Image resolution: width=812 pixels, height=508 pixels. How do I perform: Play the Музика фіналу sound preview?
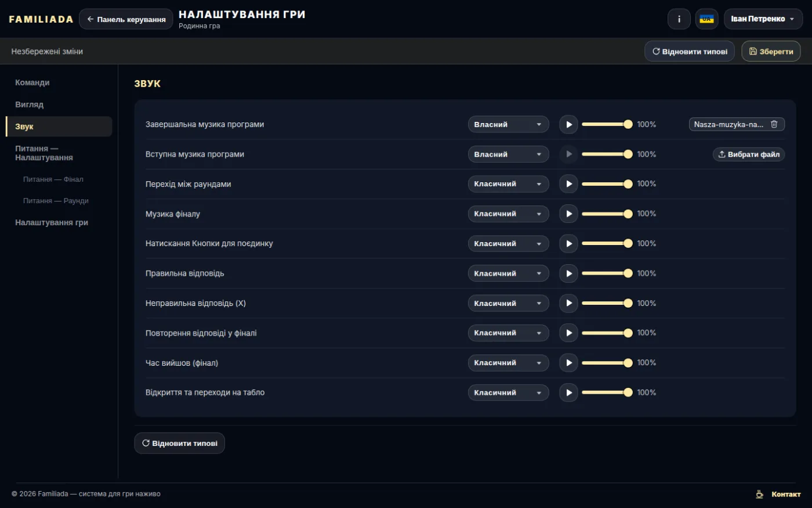click(x=568, y=214)
